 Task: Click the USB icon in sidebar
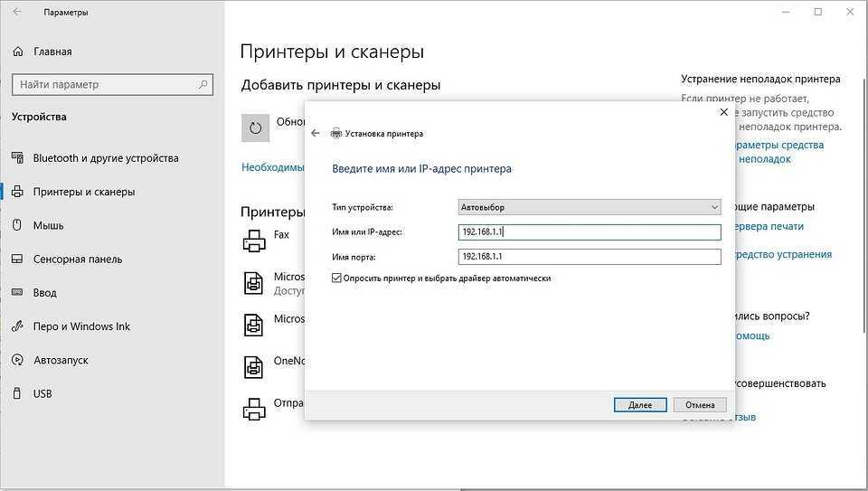pyautogui.click(x=17, y=393)
